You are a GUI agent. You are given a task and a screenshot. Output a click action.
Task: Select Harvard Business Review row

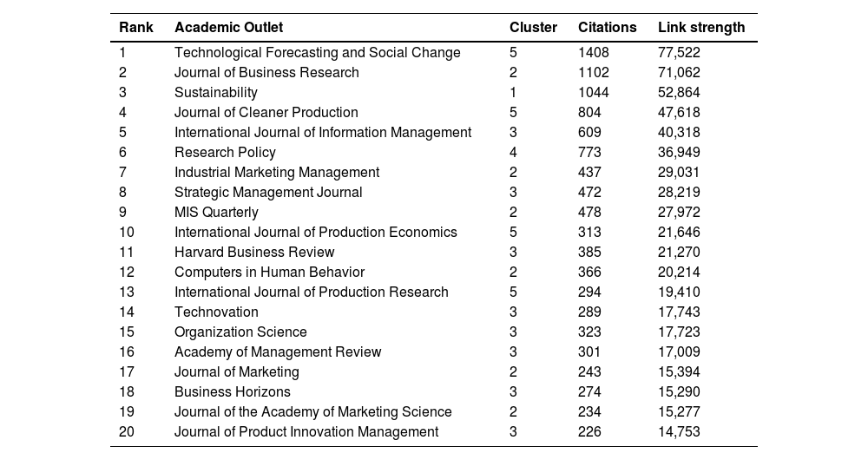pyautogui.click(x=254, y=253)
